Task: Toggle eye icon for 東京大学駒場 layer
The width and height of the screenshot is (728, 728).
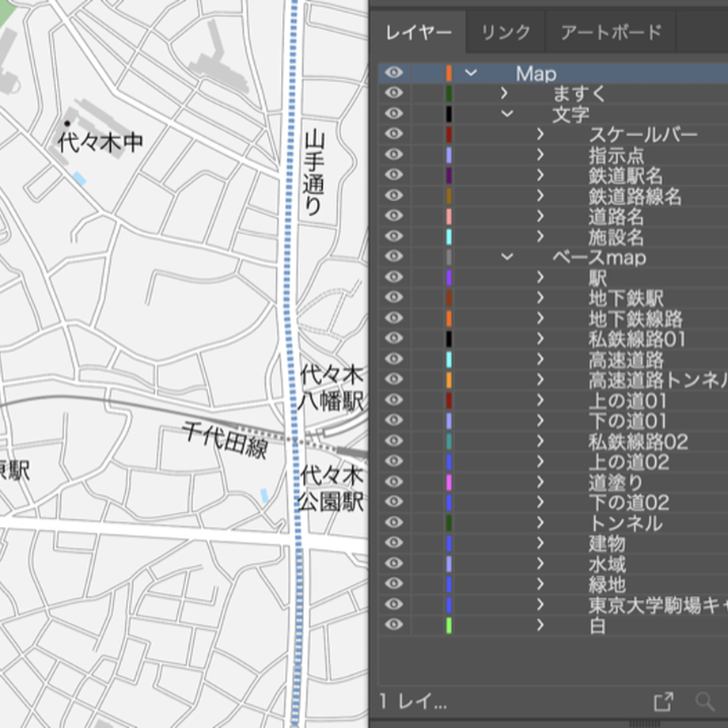Action: [x=394, y=604]
